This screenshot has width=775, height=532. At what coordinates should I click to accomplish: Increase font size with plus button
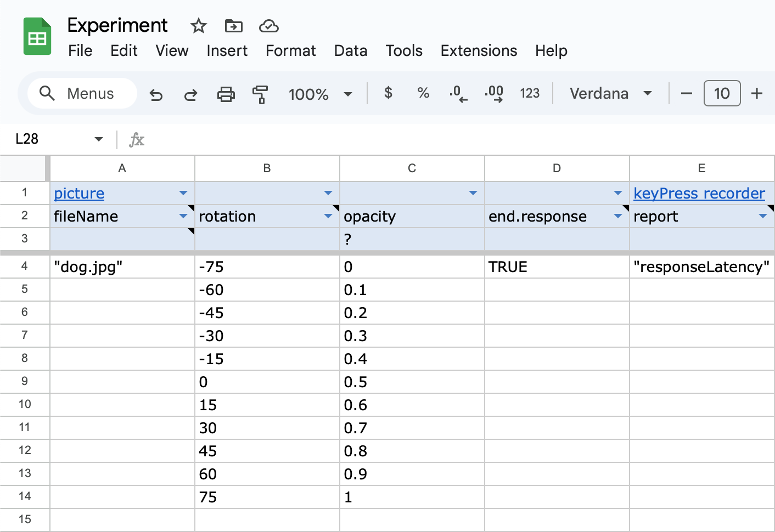coord(757,93)
